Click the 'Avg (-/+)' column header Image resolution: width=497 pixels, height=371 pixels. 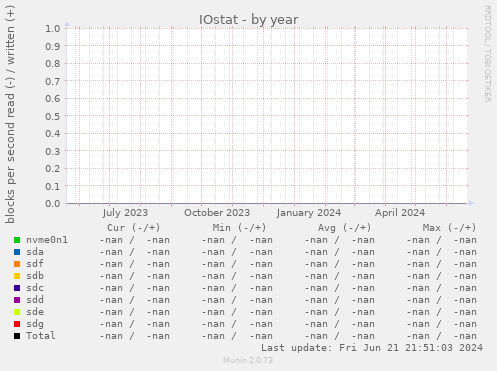(344, 228)
